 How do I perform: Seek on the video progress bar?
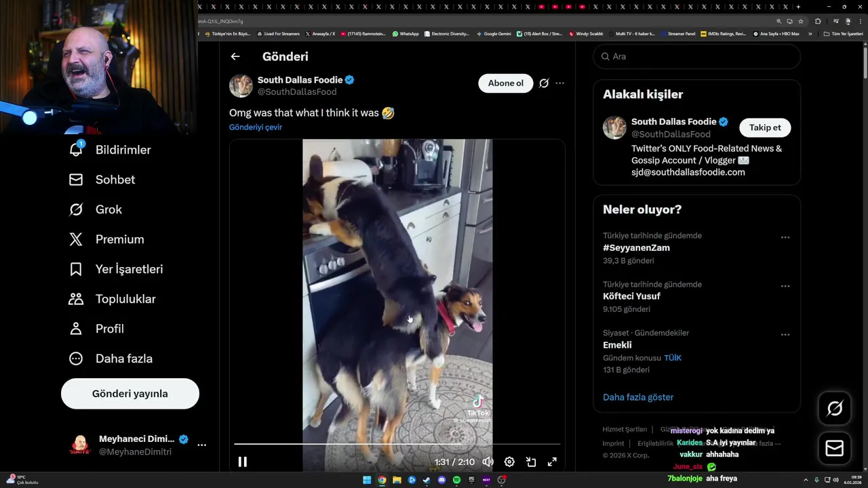(x=397, y=444)
